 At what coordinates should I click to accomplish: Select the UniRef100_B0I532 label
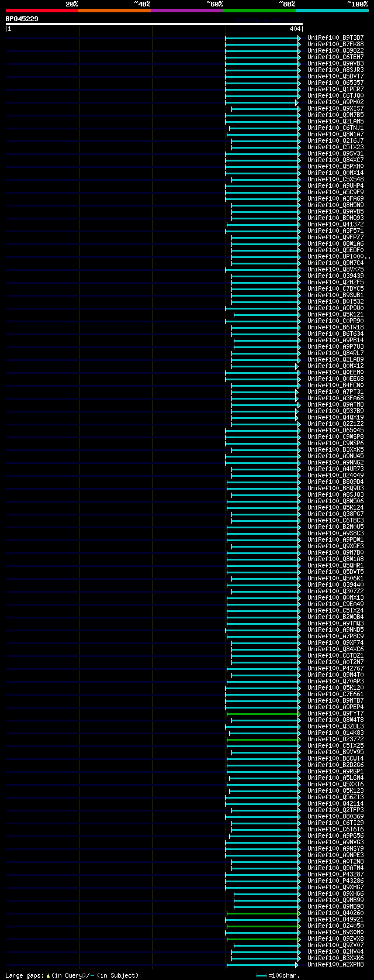335,301
